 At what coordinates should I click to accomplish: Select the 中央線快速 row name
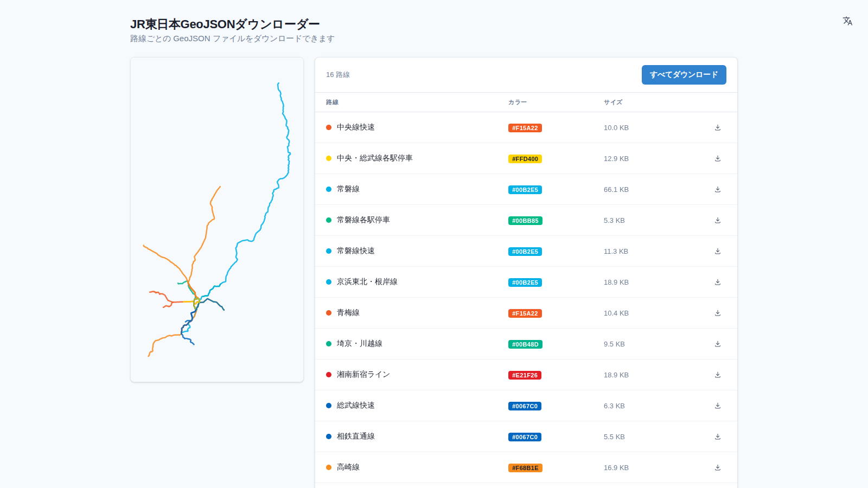click(x=356, y=127)
